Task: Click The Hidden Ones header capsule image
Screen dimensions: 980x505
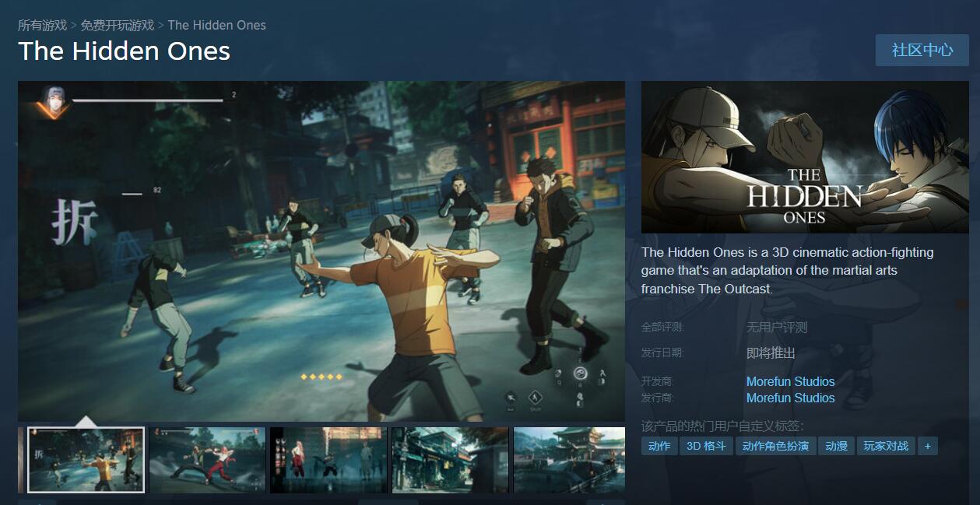Action: [805, 157]
